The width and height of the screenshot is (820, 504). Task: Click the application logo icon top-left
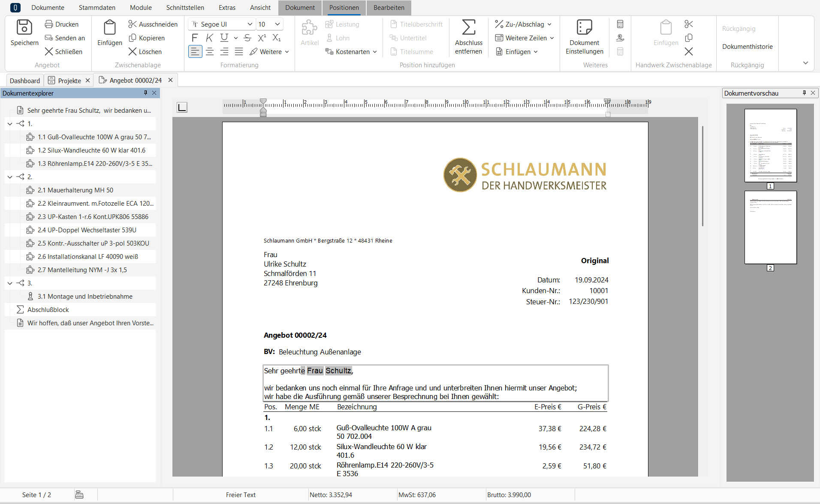pyautogui.click(x=15, y=8)
